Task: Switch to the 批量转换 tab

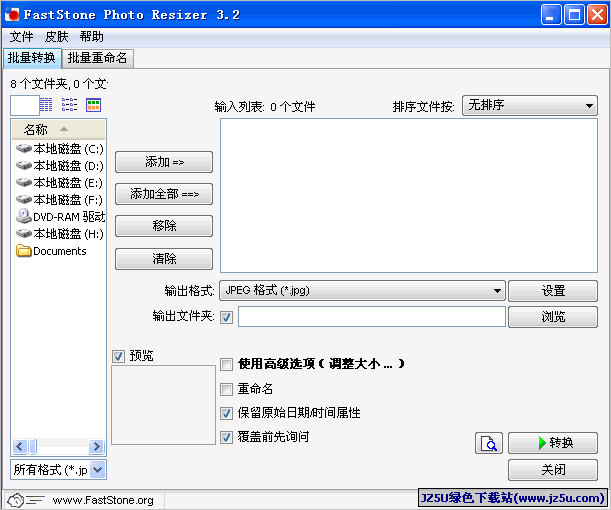Action: pyautogui.click(x=32, y=58)
